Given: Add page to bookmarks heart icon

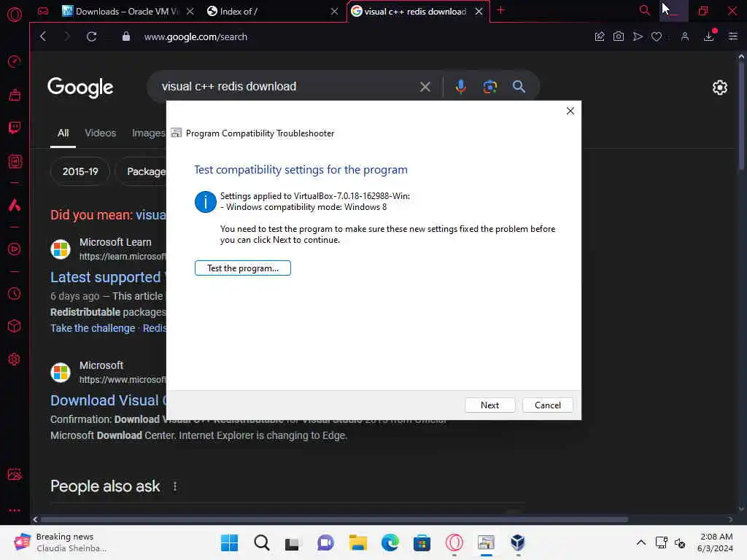Looking at the screenshot, I should pos(657,36).
